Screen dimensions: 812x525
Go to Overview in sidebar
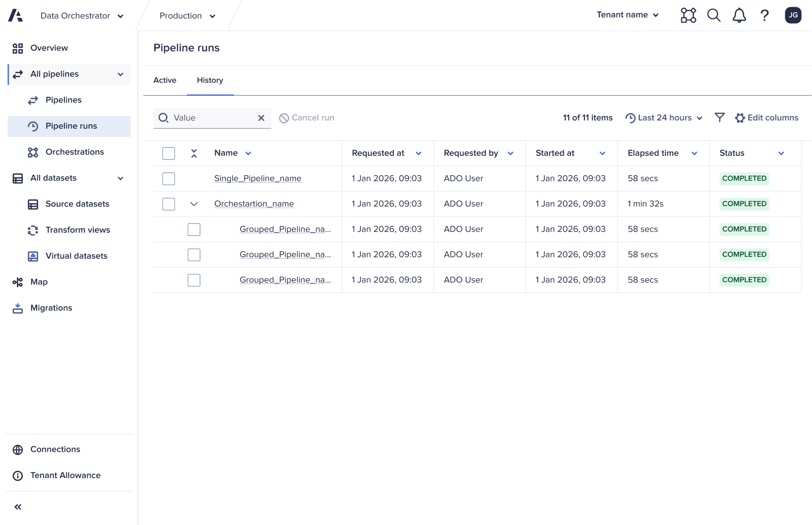(x=69, y=48)
